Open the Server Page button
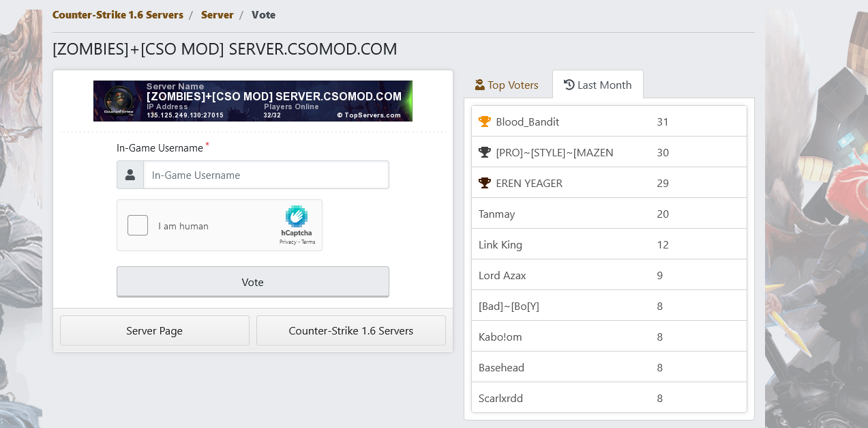Viewport: 868px width, 428px height. click(155, 330)
